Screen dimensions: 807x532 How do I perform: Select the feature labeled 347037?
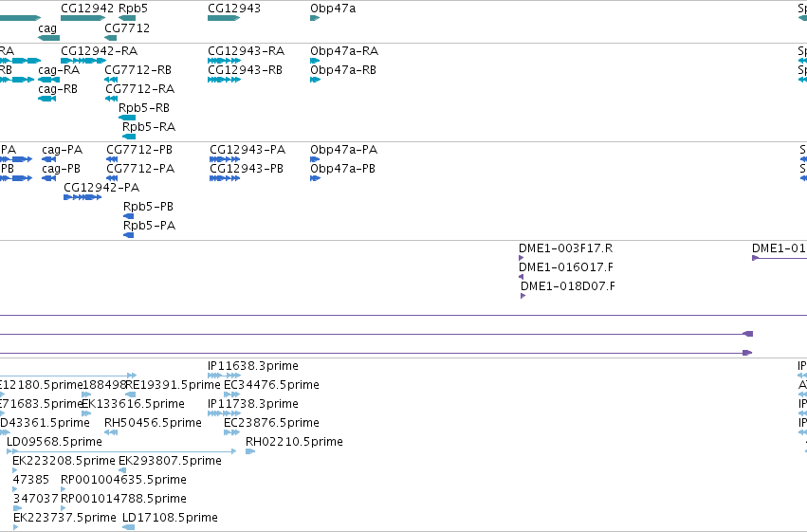click(x=17, y=508)
